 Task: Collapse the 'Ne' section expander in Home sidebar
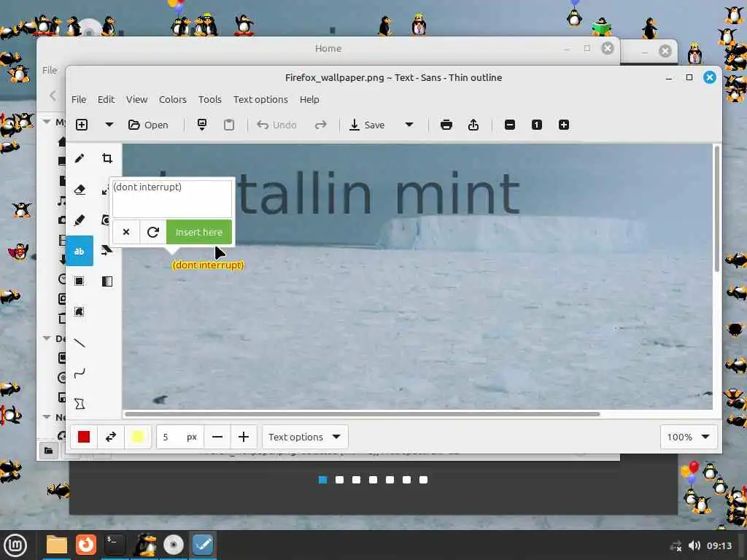(47, 416)
